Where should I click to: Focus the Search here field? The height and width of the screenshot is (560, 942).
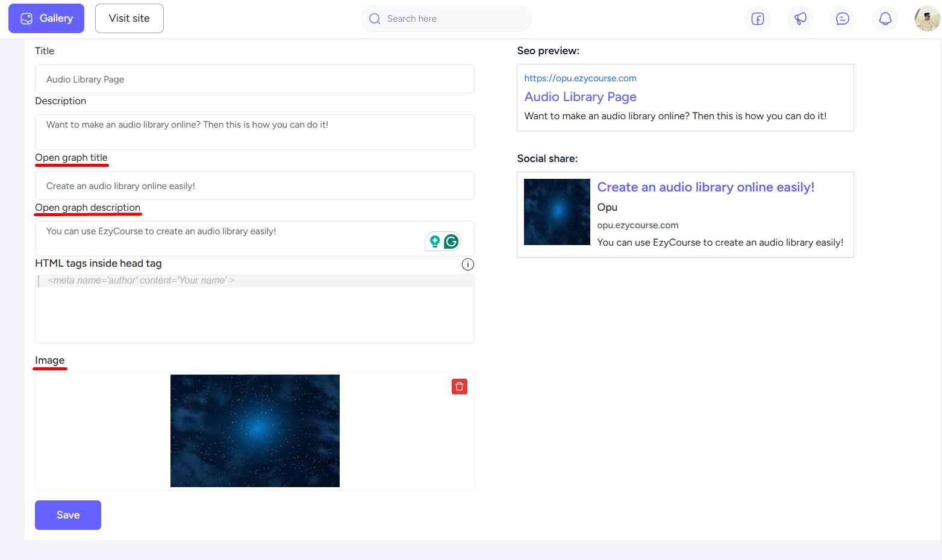pyautogui.click(x=446, y=19)
